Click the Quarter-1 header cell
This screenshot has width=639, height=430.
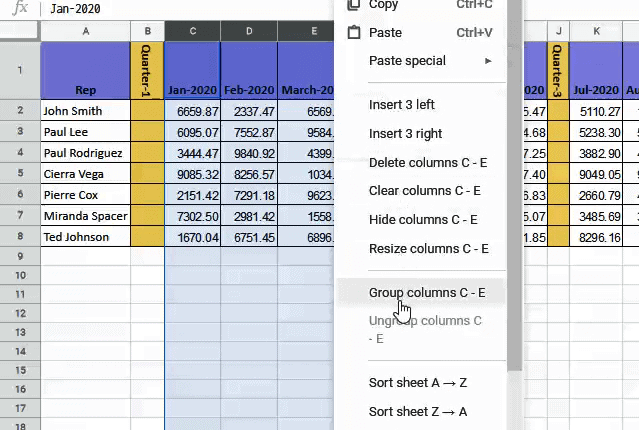point(147,70)
